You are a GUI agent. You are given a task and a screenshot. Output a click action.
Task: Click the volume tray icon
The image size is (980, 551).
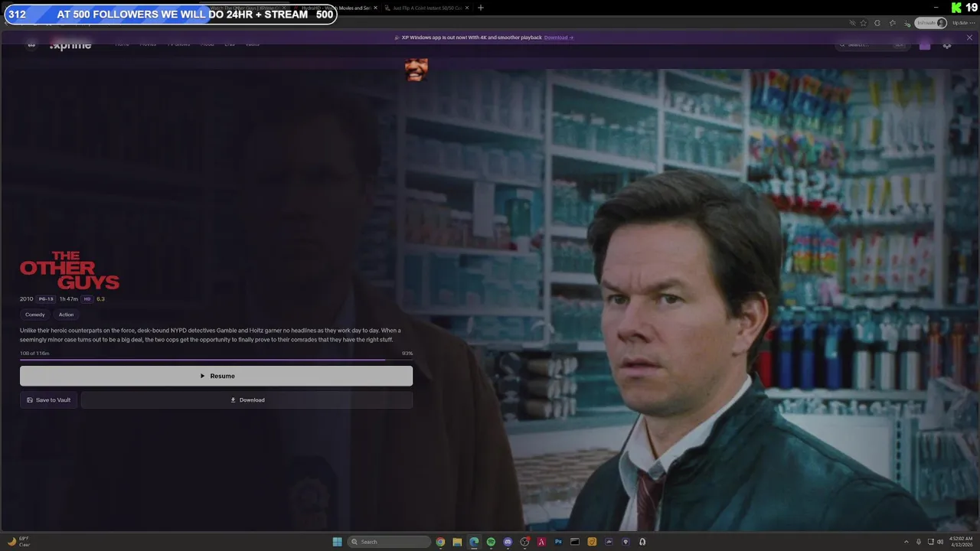(940, 542)
